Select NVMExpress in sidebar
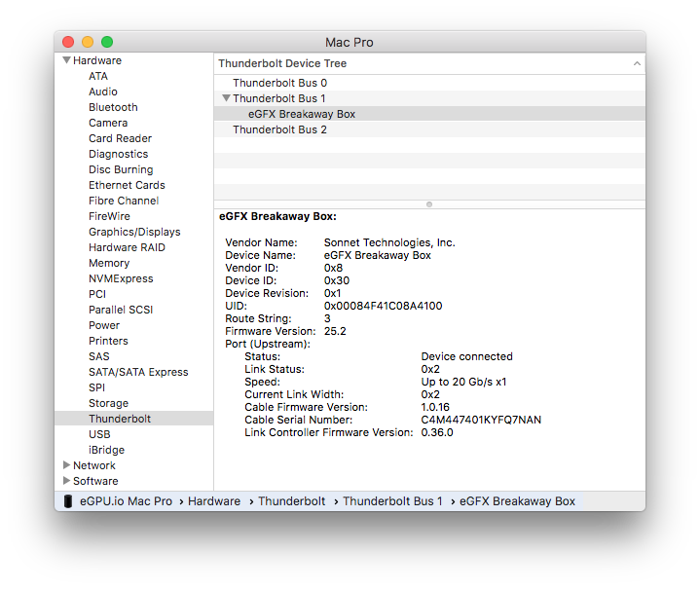Viewport: 700px width, 589px height. coord(121,278)
